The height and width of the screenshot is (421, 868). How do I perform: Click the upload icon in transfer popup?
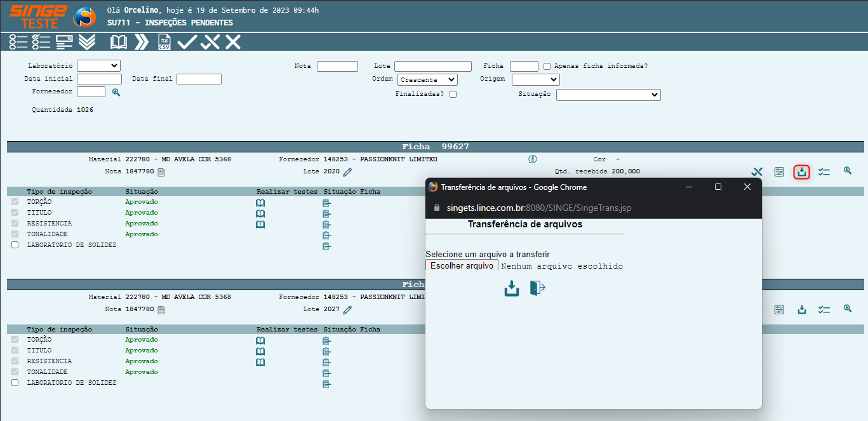click(512, 288)
